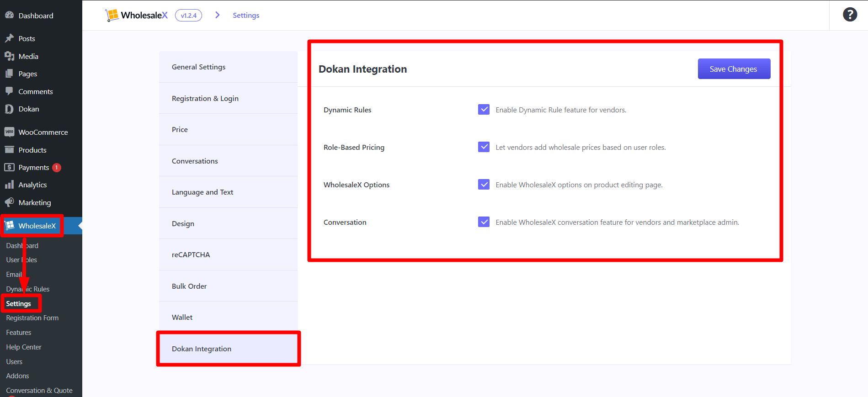This screenshot has width=868, height=397.
Task: Click the Dokan logo icon
Action: coord(9,109)
